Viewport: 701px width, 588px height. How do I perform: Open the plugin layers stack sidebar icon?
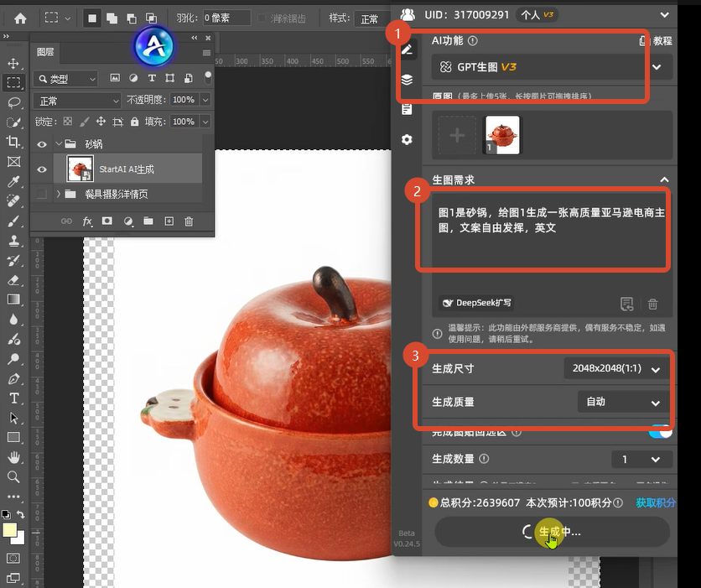pos(407,80)
